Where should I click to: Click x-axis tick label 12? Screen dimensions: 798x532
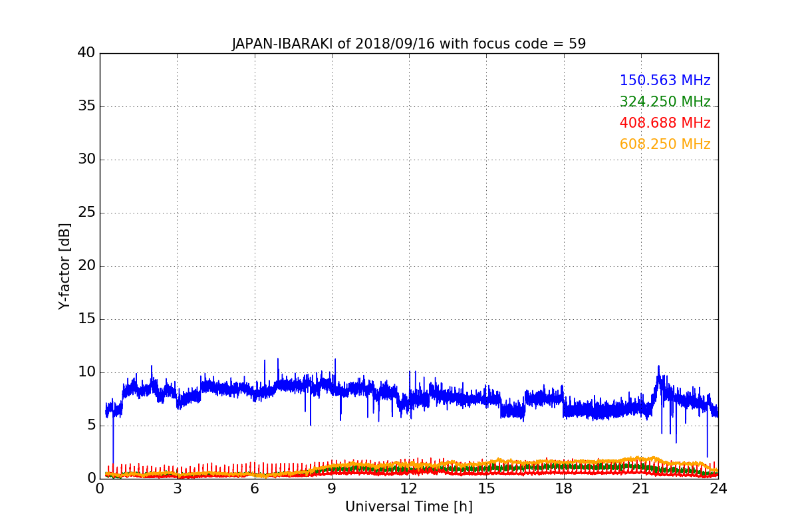[x=409, y=489]
